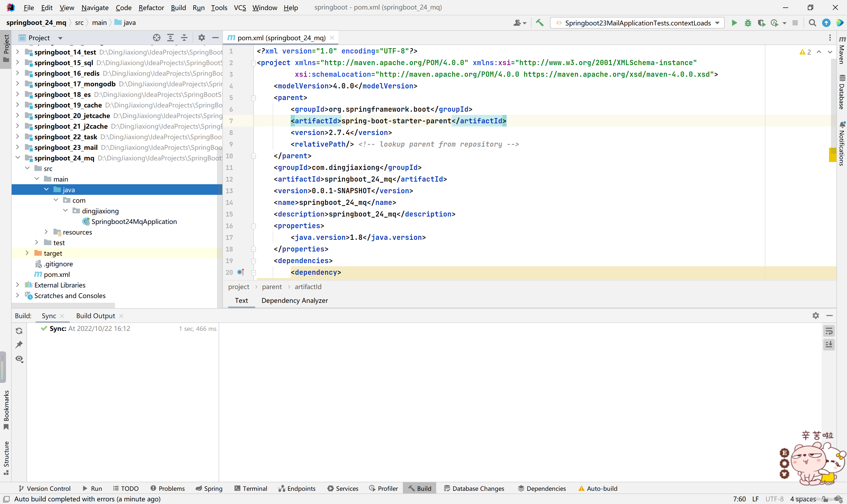Click the artifactId breadcrumb
This screenshot has height=504, width=847.
[x=308, y=287]
